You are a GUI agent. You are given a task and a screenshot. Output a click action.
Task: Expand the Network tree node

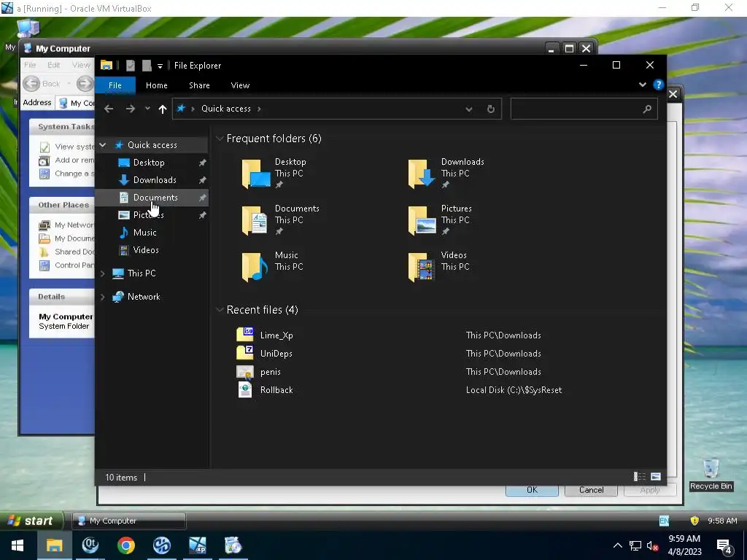tap(102, 297)
